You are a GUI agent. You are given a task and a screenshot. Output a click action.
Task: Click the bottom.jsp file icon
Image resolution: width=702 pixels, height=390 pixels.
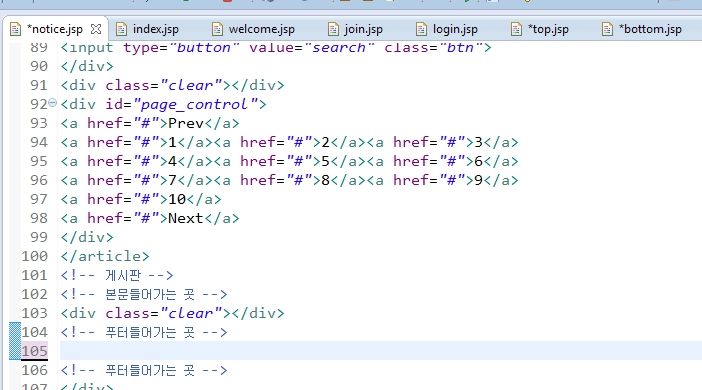coord(608,30)
